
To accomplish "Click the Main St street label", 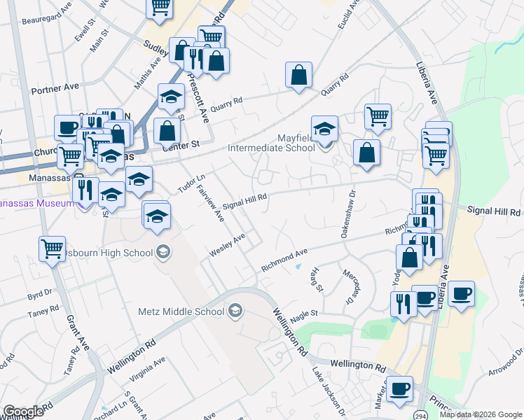I will tap(99, 41).
